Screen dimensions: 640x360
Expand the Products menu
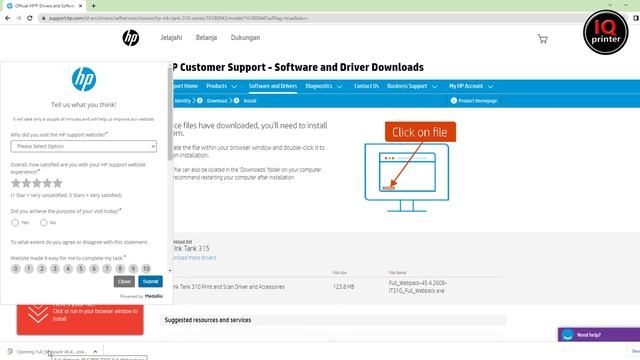221,86
